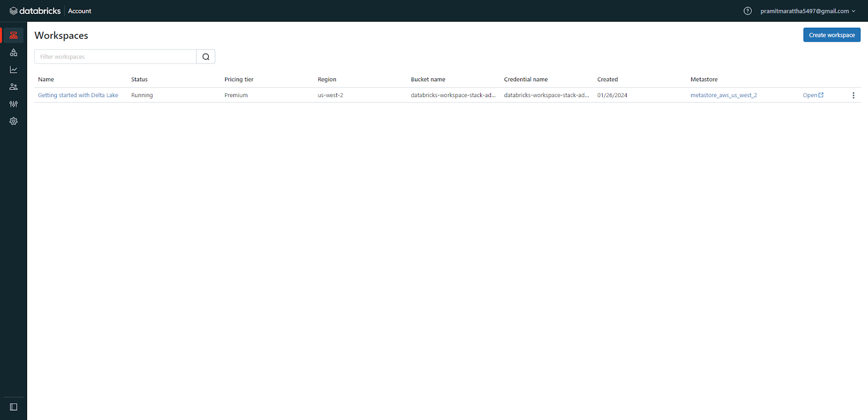Open the Getting started with Delta Lake link

[78, 95]
